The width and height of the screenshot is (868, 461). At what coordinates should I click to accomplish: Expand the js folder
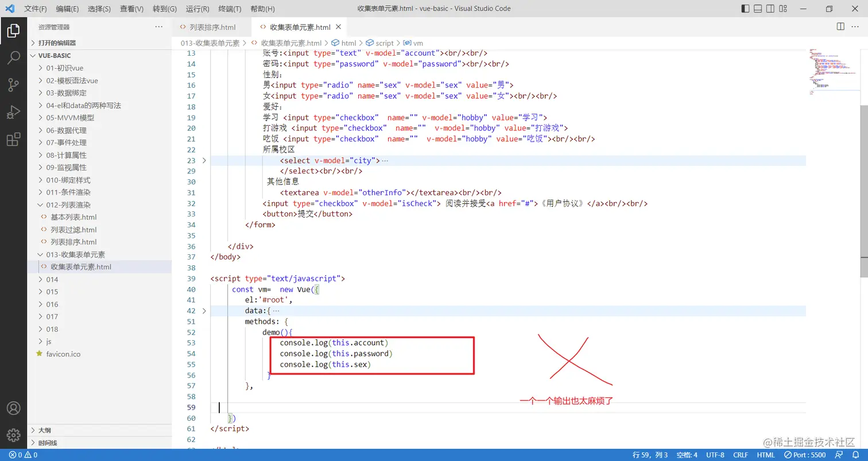click(99, 342)
